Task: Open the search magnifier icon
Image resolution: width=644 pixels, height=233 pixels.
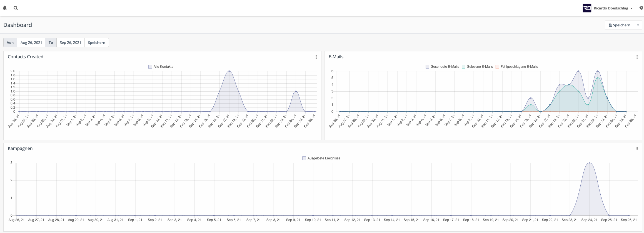Action: pyautogui.click(x=16, y=8)
